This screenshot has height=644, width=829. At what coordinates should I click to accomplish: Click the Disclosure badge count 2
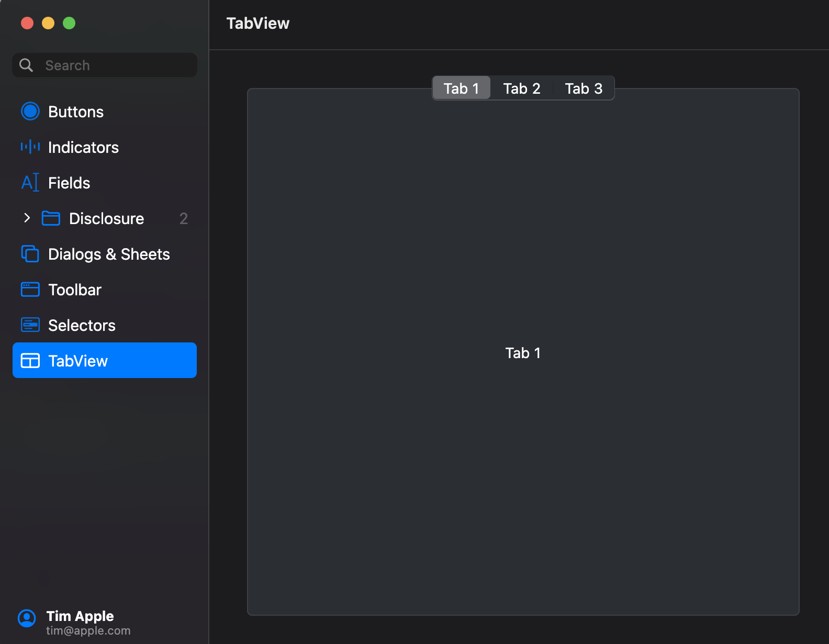184,218
